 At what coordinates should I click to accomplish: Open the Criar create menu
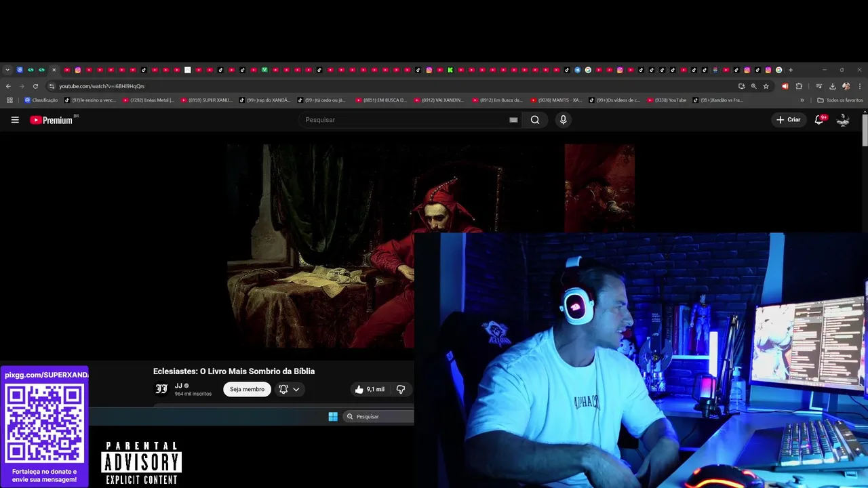(x=789, y=120)
